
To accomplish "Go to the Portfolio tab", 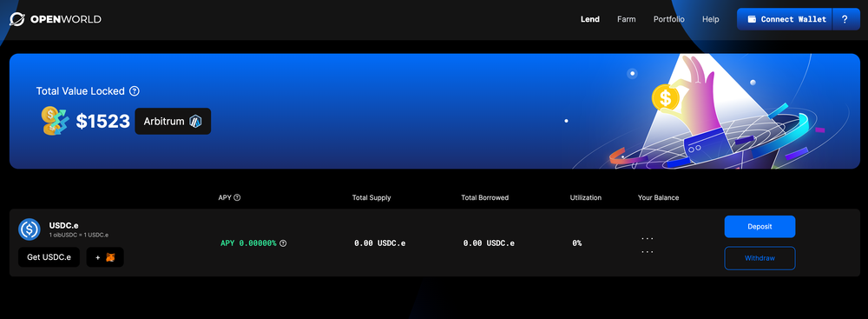I will pyautogui.click(x=668, y=19).
